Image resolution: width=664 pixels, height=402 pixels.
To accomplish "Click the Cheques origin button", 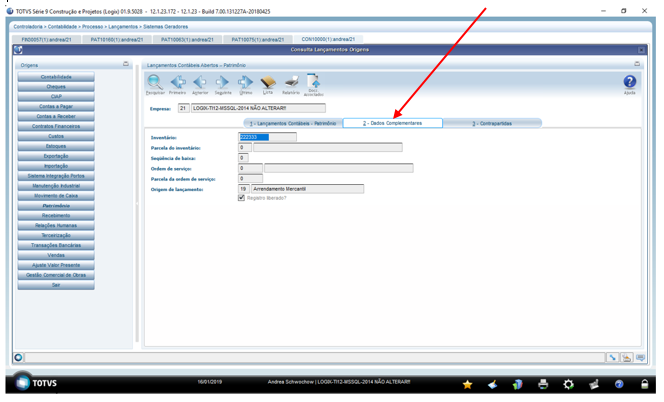I will tap(56, 86).
